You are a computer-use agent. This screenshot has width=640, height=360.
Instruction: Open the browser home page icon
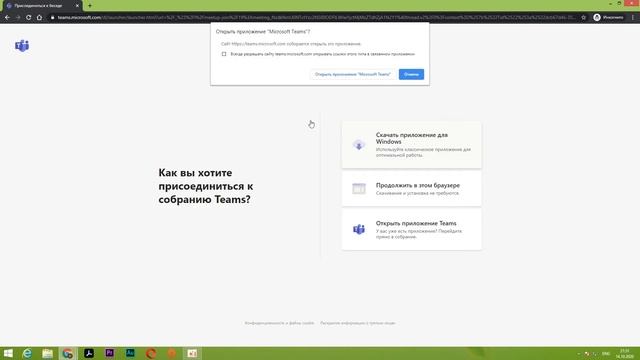tap(39, 18)
